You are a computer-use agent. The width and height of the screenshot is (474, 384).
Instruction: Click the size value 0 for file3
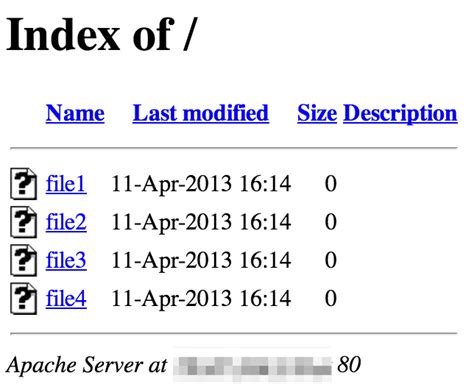click(331, 260)
